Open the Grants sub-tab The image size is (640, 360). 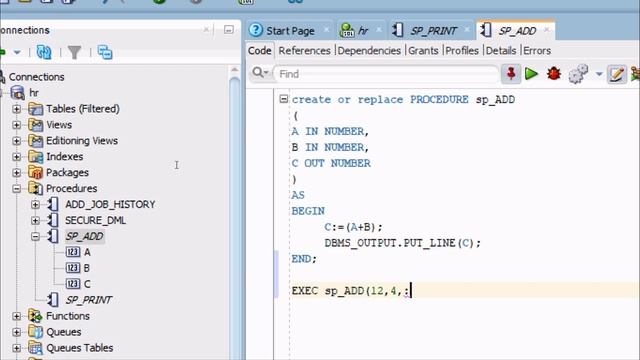pos(423,51)
